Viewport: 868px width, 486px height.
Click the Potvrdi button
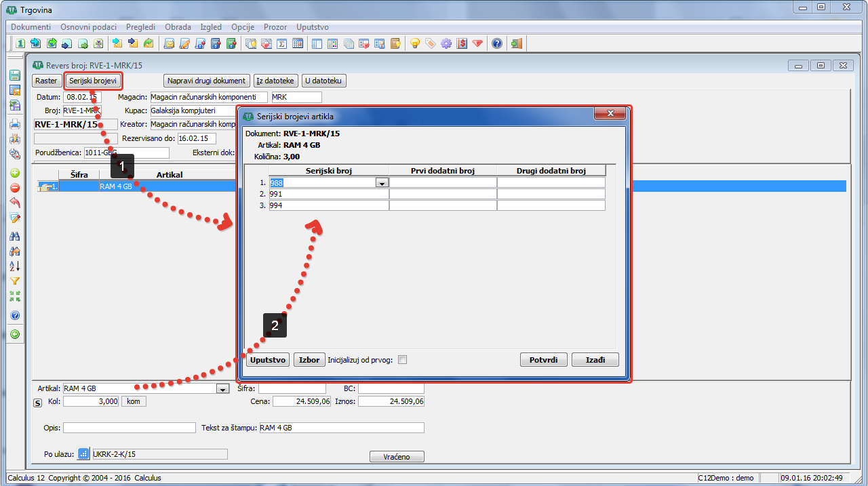(x=543, y=360)
